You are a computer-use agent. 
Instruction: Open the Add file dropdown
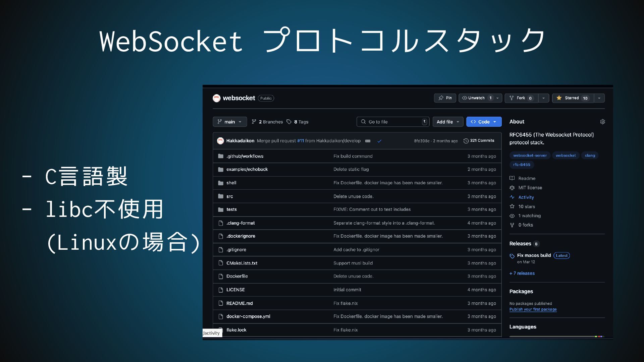pos(448,122)
